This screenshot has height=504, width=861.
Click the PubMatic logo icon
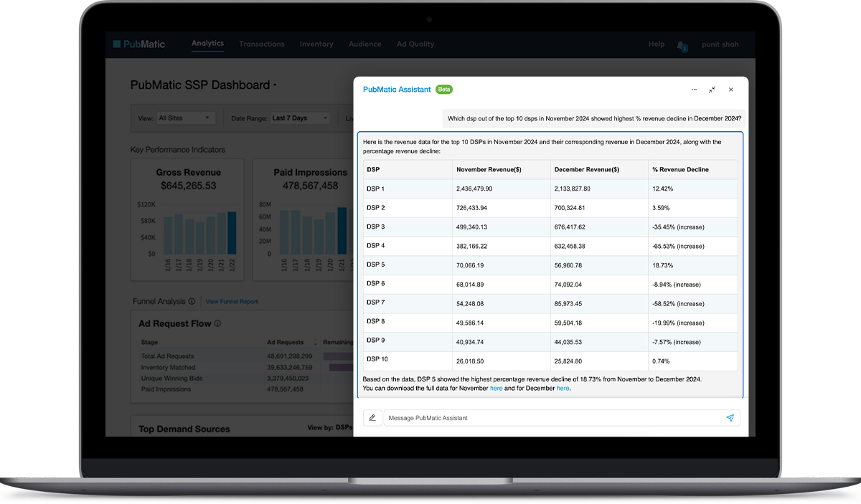[117, 44]
